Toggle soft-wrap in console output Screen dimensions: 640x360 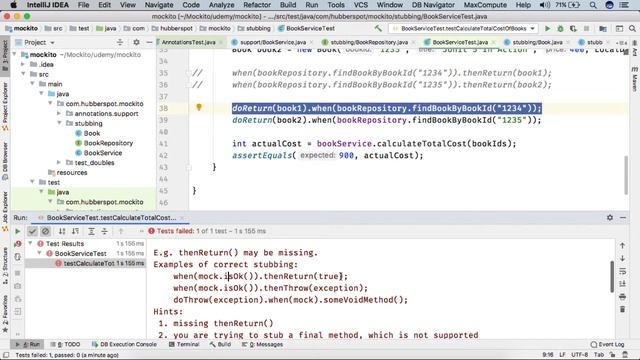point(622,271)
